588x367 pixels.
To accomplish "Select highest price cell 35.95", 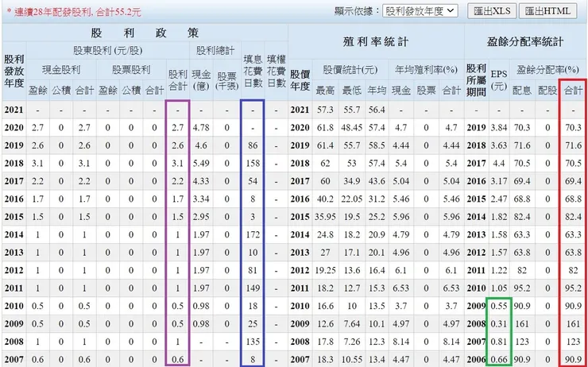I will click(x=325, y=217).
